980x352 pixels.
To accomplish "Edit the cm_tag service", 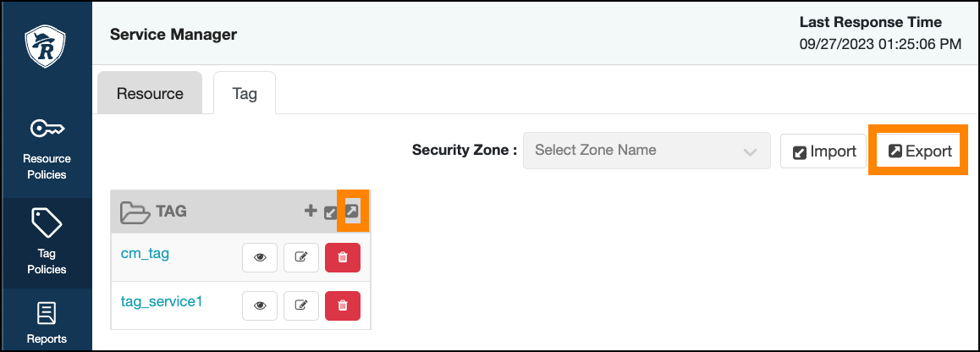I will tap(301, 257).
